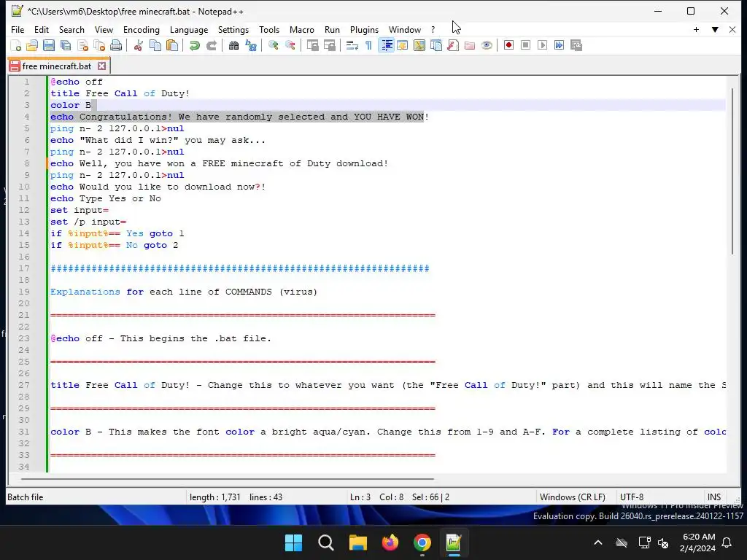Image resolution: width=747 pixels, height=560 pixels.
Task: Toggle synchronize vertical scrolling icon
Action: (x=312, y=45)
